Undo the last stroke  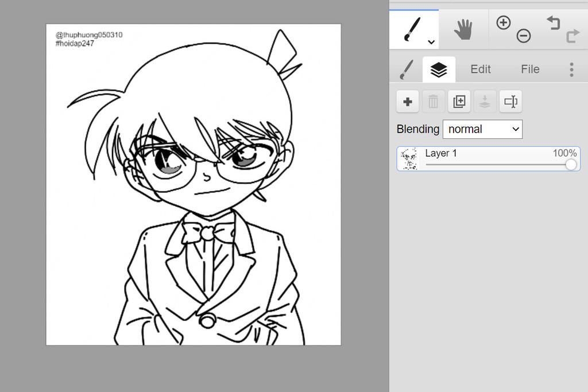[553, 23]
